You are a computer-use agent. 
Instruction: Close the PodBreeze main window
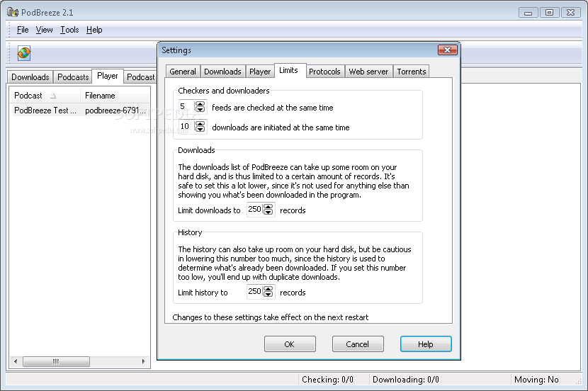[570, 13]
